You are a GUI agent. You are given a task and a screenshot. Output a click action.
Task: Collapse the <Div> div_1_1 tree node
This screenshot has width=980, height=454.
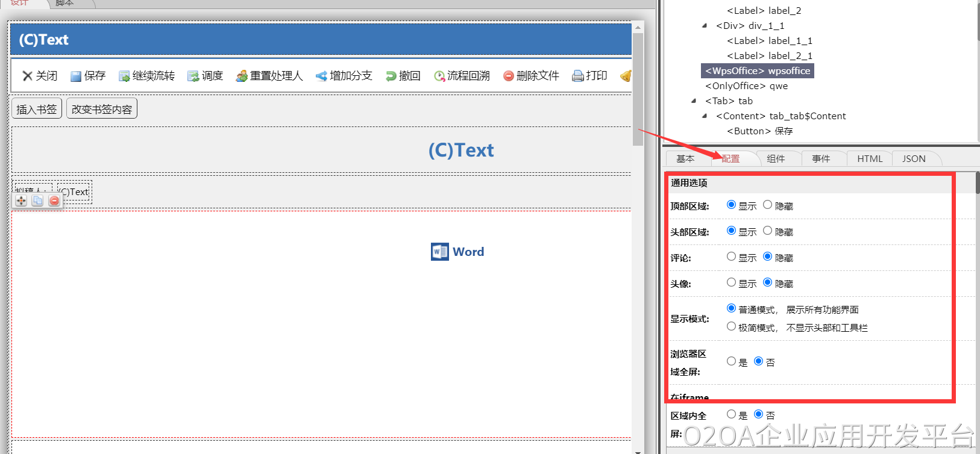705,25
